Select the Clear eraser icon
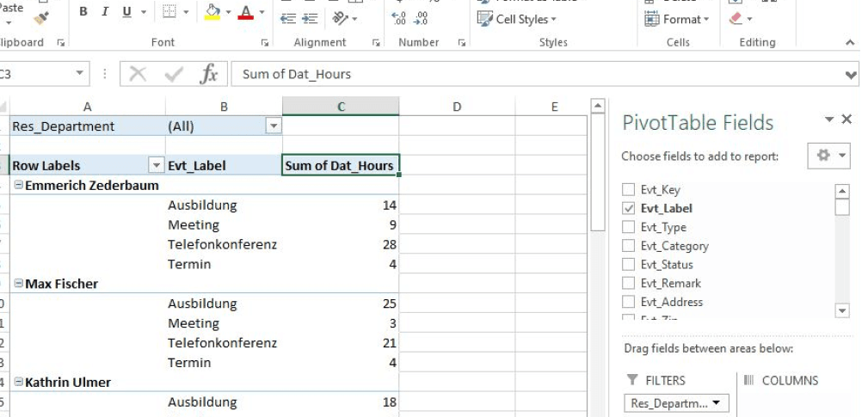 [x=736, y=19]
